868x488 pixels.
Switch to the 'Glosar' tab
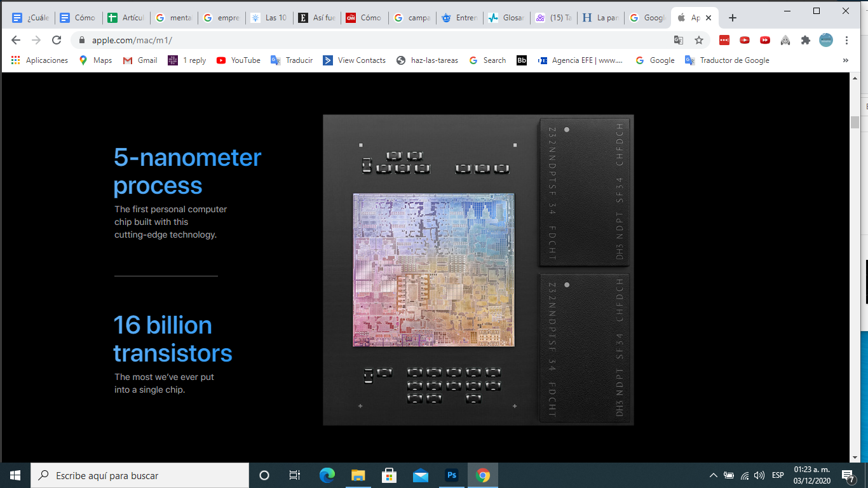[507, 18]
